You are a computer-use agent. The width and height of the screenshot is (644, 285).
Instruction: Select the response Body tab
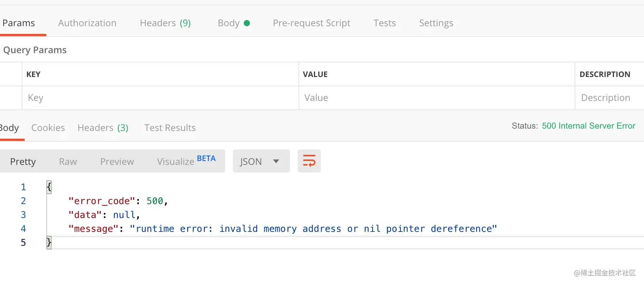pyautogui.click(x=9, y=128)
